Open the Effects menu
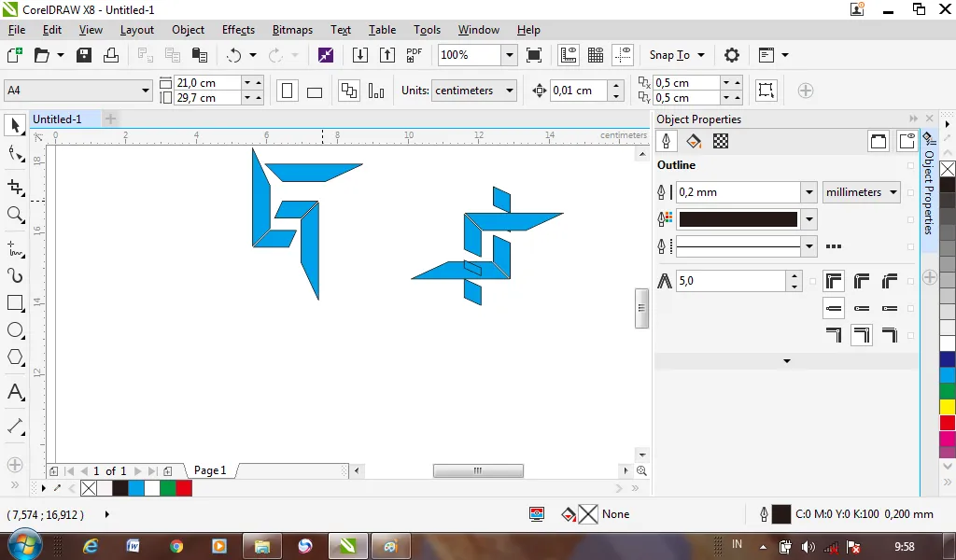 (x=238, y=30)
